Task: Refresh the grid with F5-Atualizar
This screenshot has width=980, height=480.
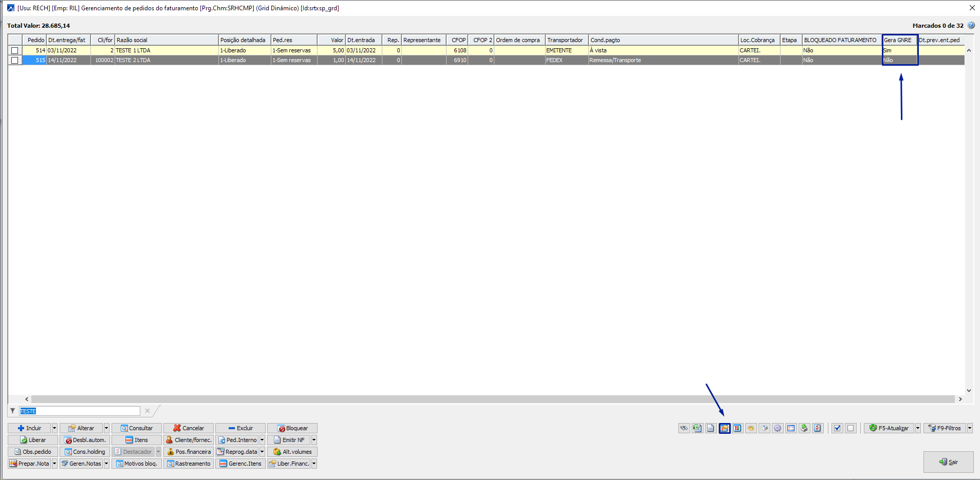Action: pyautogui.click(x=889, y=428)
